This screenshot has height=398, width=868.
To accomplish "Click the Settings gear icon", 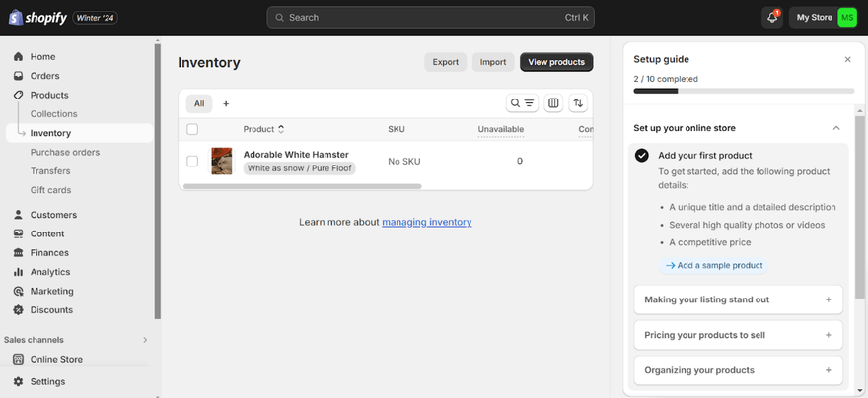I will (19, 381).
